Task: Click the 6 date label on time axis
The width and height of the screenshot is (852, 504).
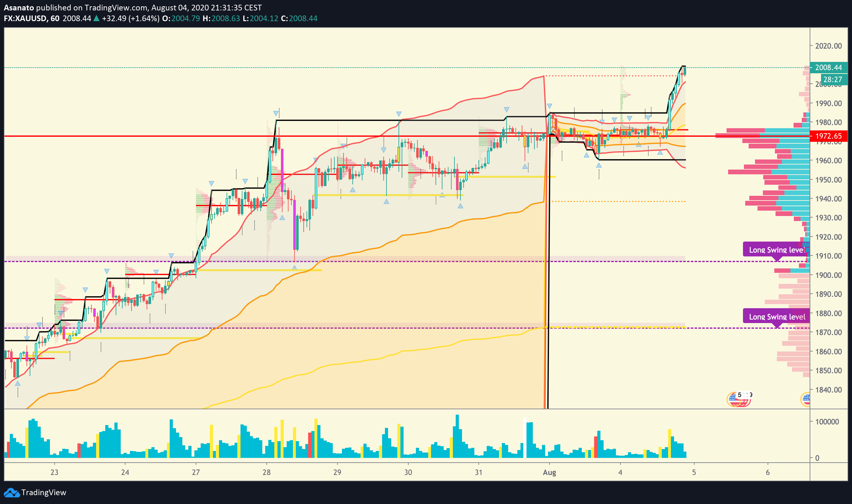Action: pyautogui.click(x=767, y=472)
